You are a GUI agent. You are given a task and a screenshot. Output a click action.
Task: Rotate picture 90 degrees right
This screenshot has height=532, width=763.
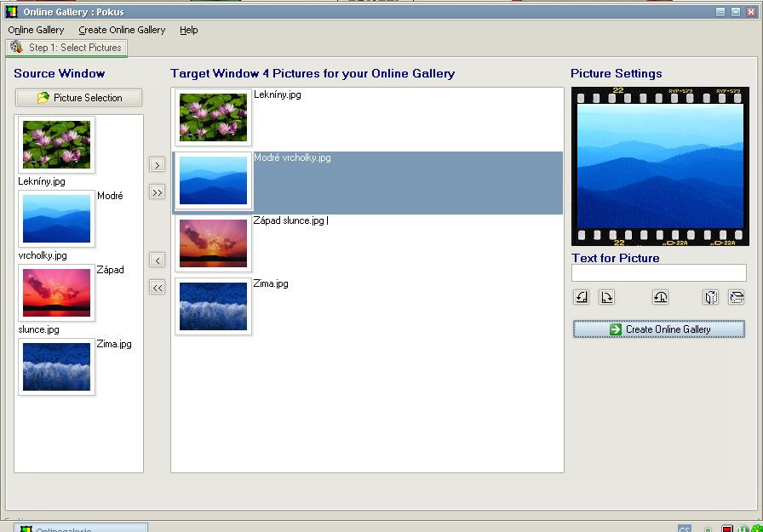pos(607,297)
